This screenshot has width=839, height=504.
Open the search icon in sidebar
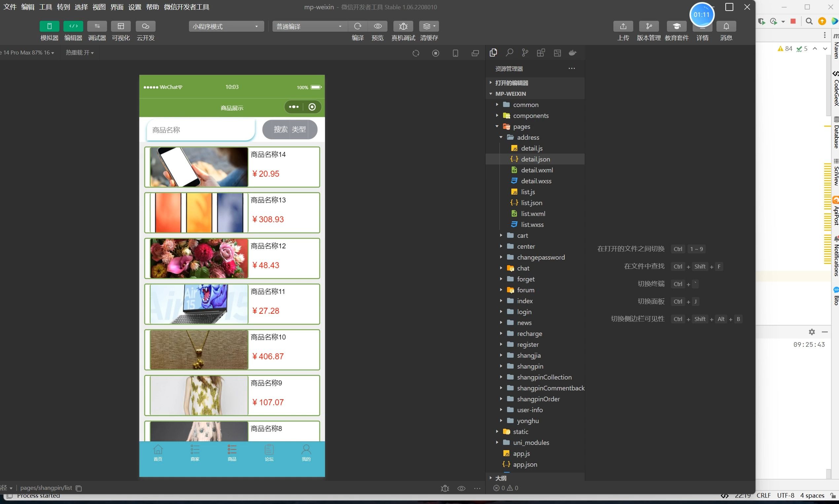509,53
